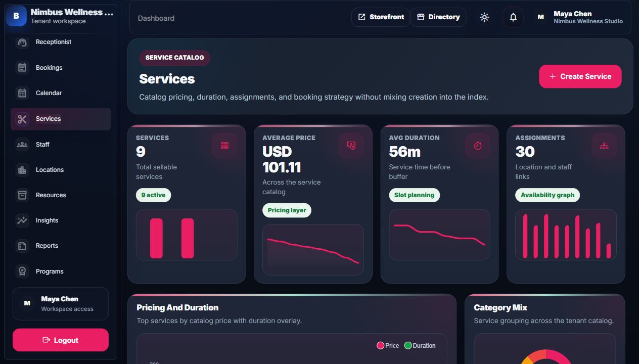Click the Bookings list icon in sidebar
Viewport: 639px width, 364px height.
(x=22, y=68)
